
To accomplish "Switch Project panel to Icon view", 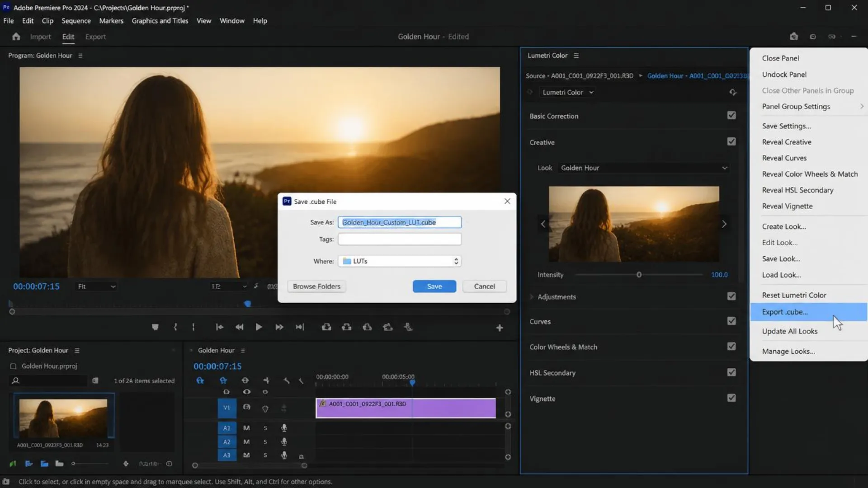I will click(44, 464).
